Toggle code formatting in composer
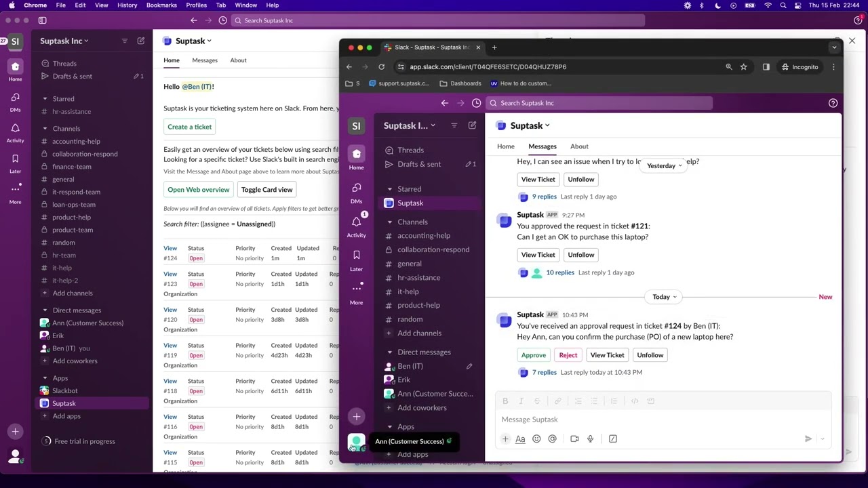Screen dimensions: 868x488 635,401
